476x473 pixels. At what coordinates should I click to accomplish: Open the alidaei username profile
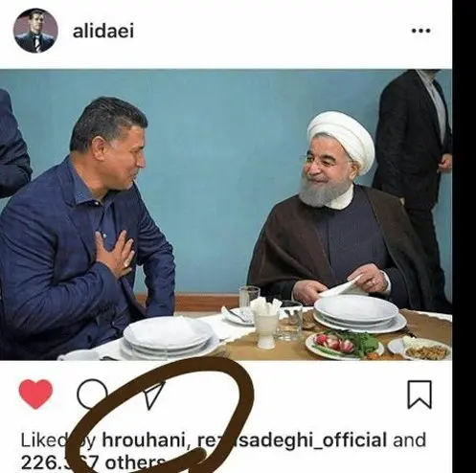pyautogui.click(x=103, y=31)
